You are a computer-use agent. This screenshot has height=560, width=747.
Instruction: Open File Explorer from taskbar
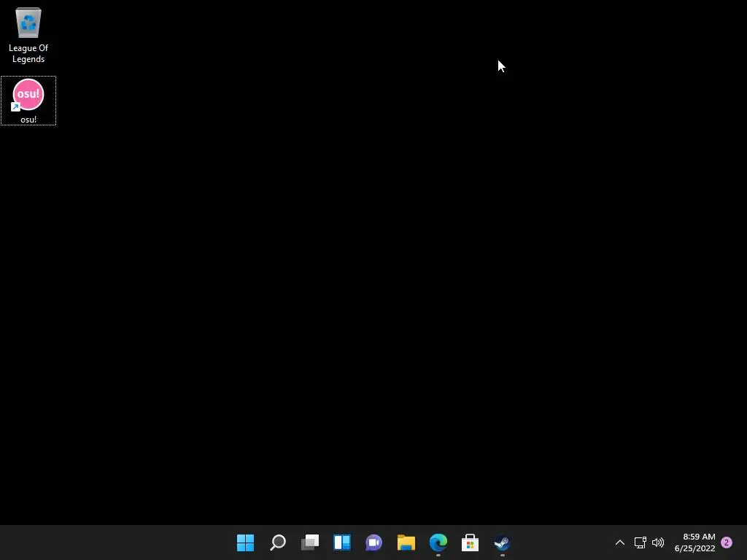click(406, 542)
